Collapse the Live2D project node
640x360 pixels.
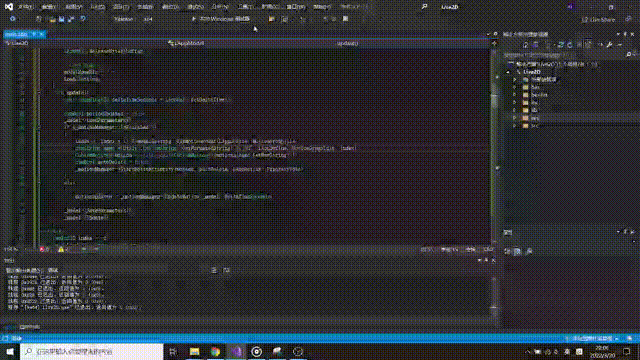point(508,72)
